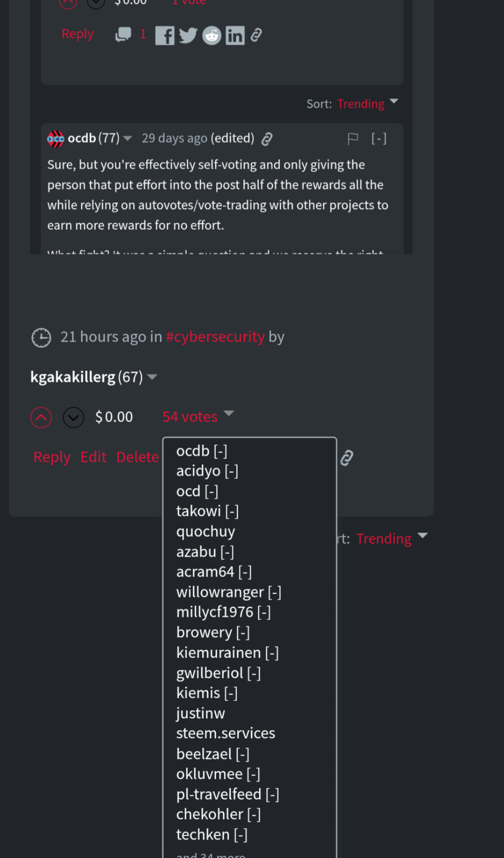
Task: Collapse the ocdb comment thread
Action: [379, 138]
